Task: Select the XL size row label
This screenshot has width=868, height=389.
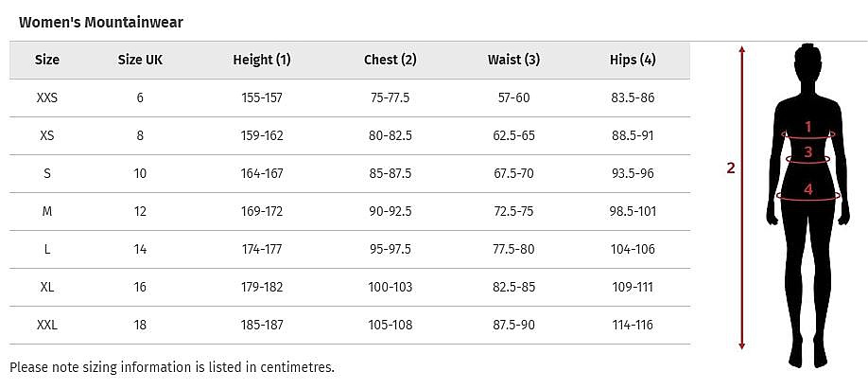Action: (x=47, y=287)
